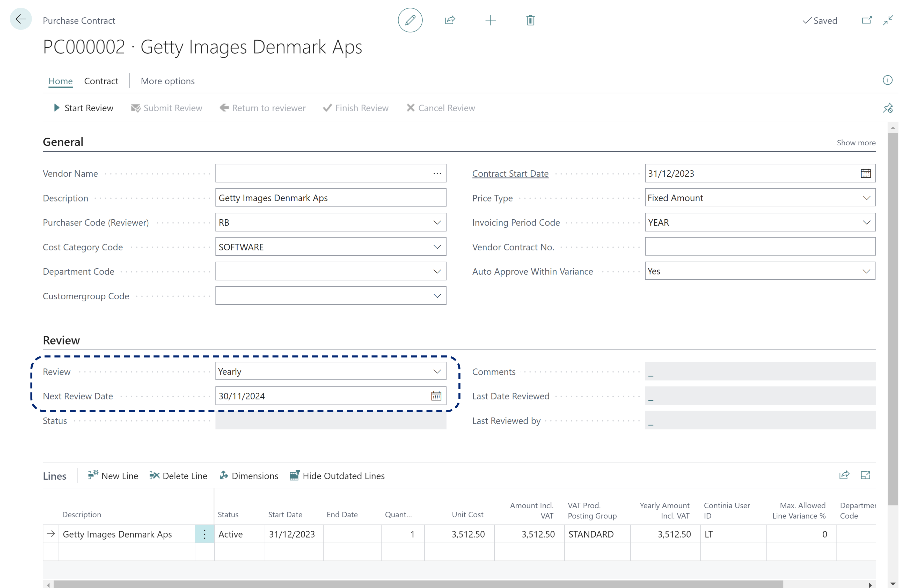The width and height of the screenshot is (914, 588).
Task: Open More options menu
Action: [167, 81]
